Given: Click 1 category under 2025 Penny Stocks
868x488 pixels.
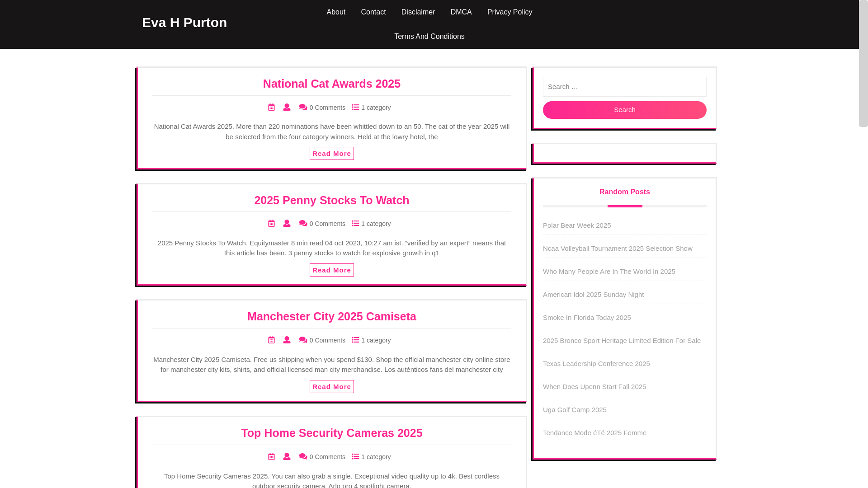Looking at the screenshot, I should tap(376, 224).
